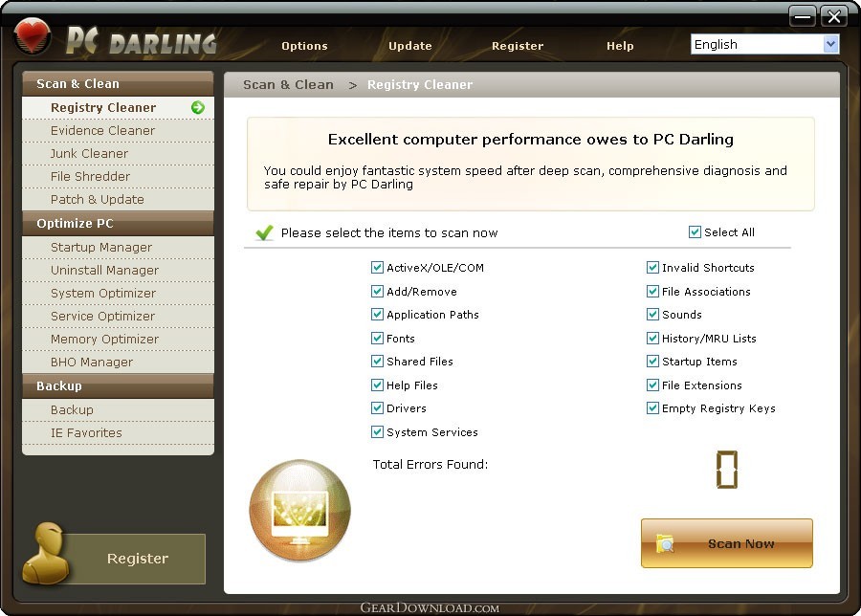Close the PC Darling window

(834, 16)
